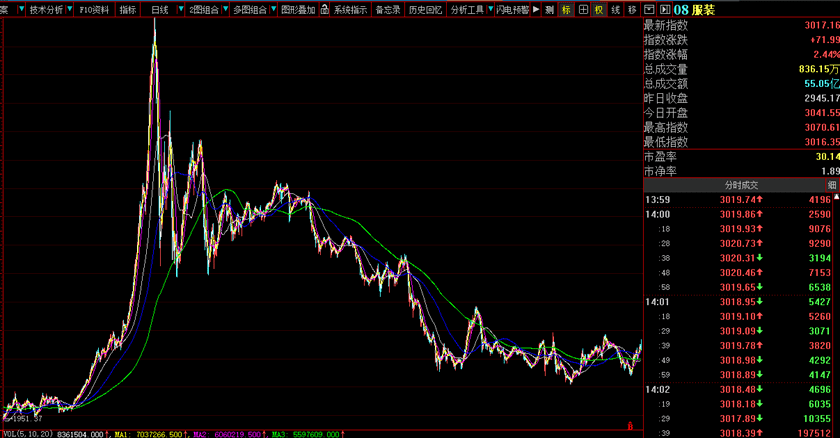This screenshot has height=438, width=840.
Task: Open the F10资料 menu item
Action: 94,9
